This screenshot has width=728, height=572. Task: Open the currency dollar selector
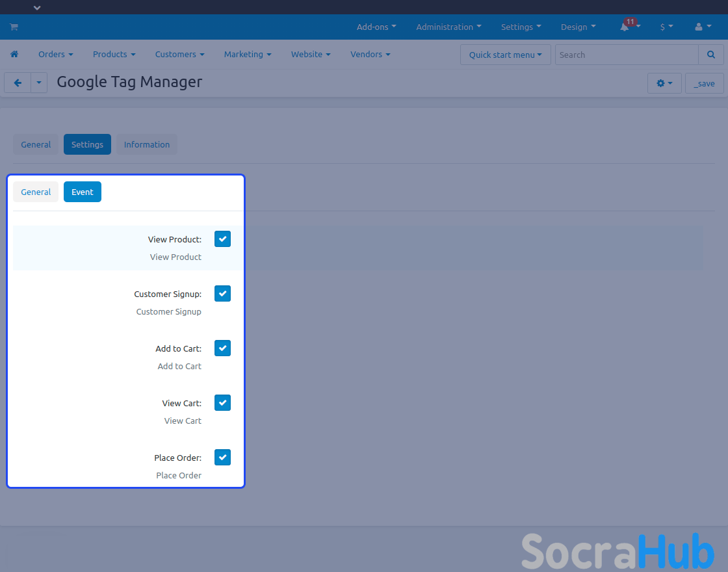tap(666, 27)
